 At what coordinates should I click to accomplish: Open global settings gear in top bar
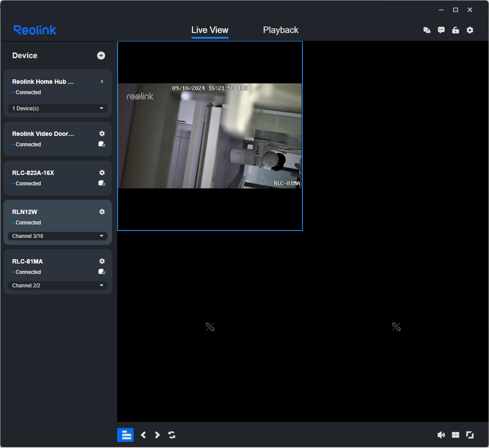coord(470,30)
